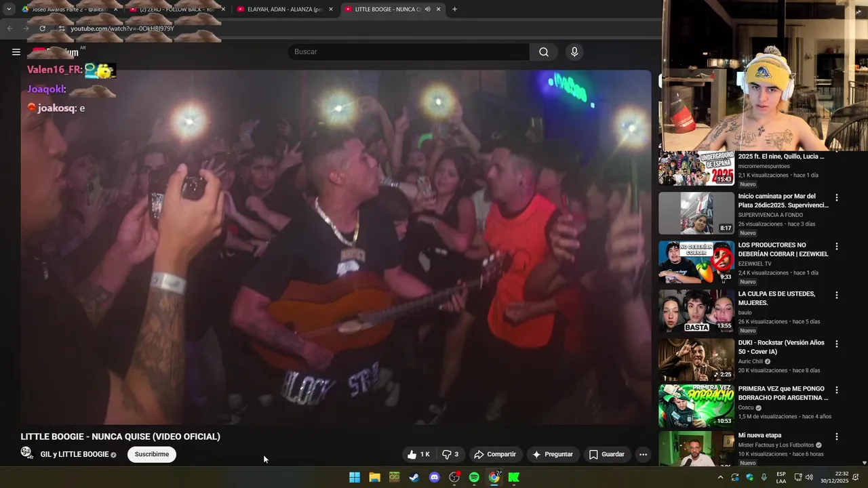Click the search magnifier button

tap(544, 52)
